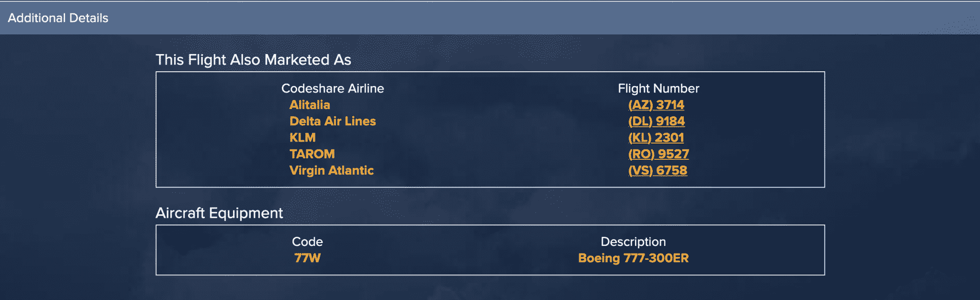Image resolution: width=980 pixels, height=300 pixels.
Task: Click the 77W aircraft code
Action: 307,258
